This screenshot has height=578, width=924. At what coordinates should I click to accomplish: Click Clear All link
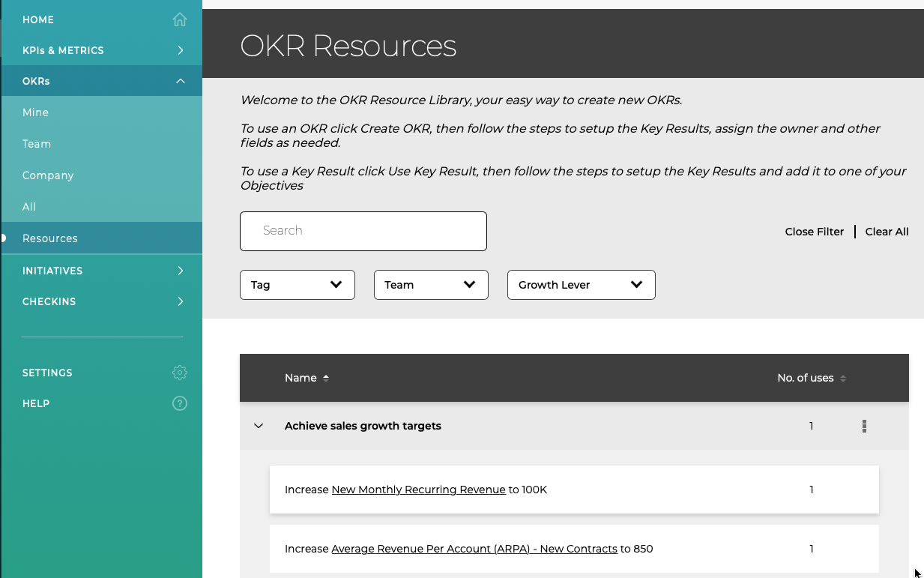point(887,232)
